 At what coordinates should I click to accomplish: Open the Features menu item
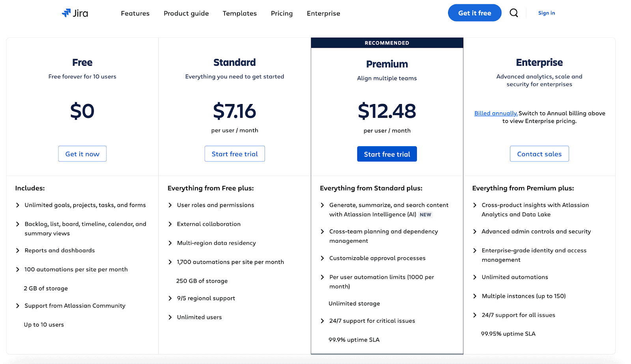point(135,13)
